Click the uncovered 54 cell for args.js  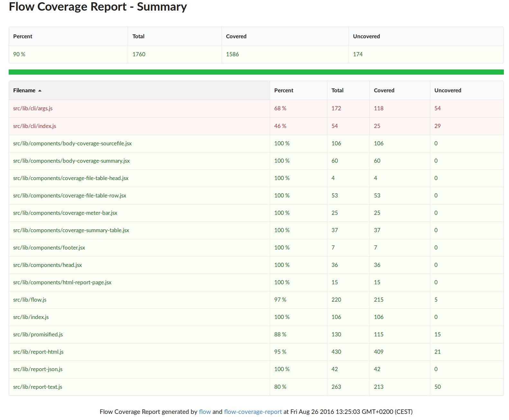click(x=467, y=108)
